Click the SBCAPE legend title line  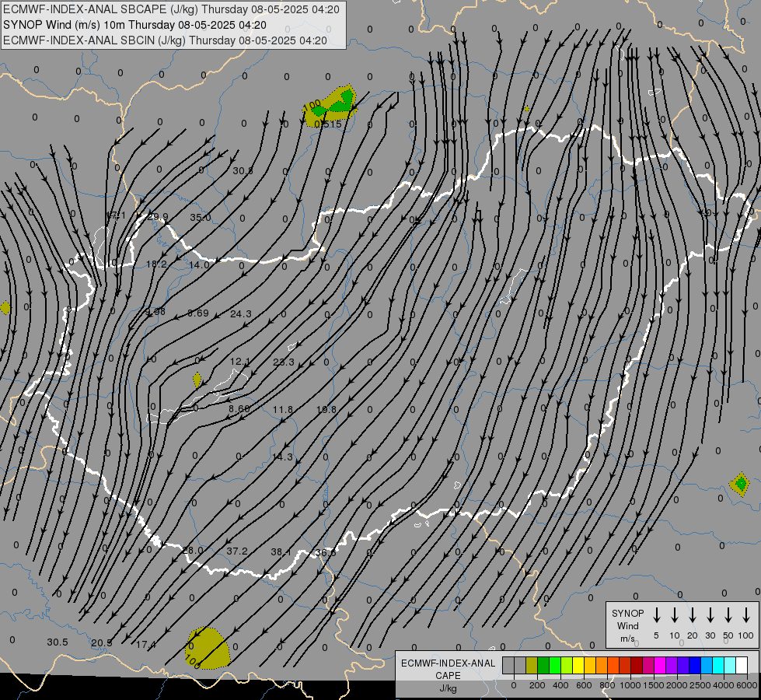tap(171, 9)
